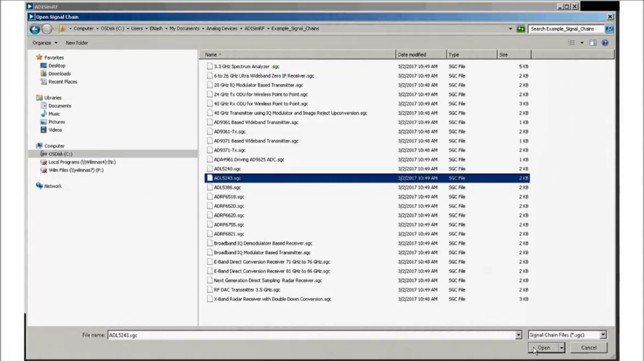
Task: Click in the File name input field
Action: pyautogui.click(x=311, y=335)
